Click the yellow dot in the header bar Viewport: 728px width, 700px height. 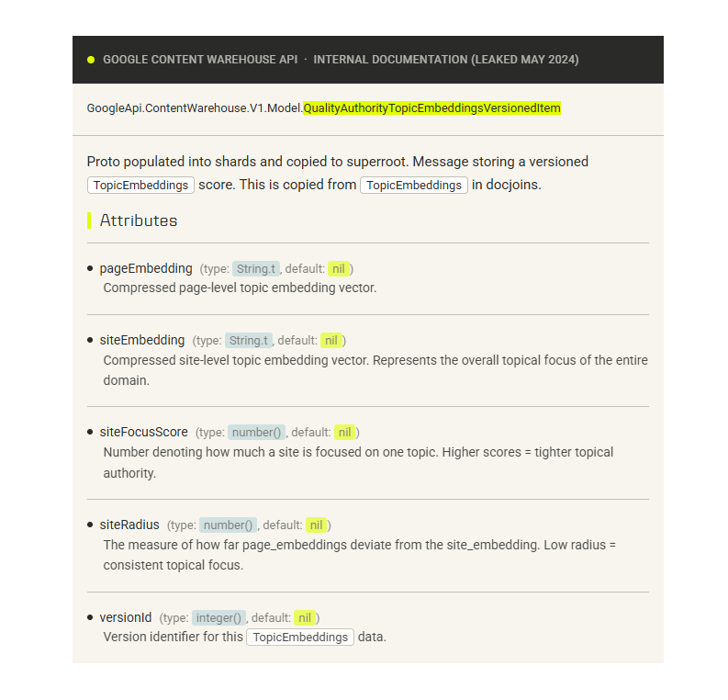(91, 60)
